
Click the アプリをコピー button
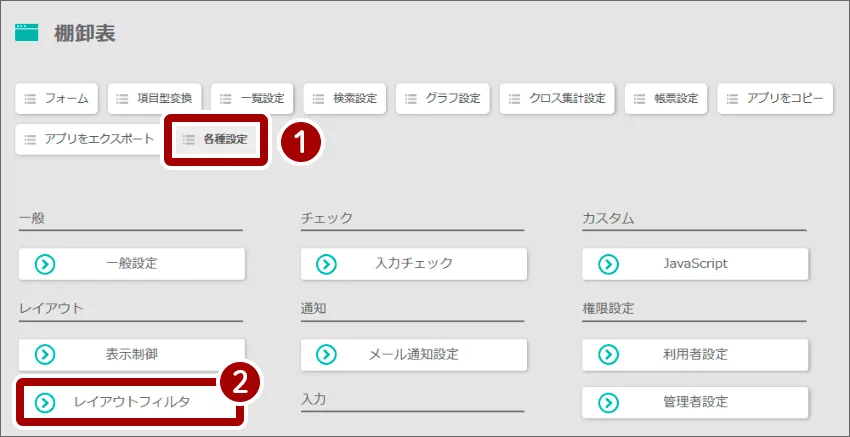[775, 99]
